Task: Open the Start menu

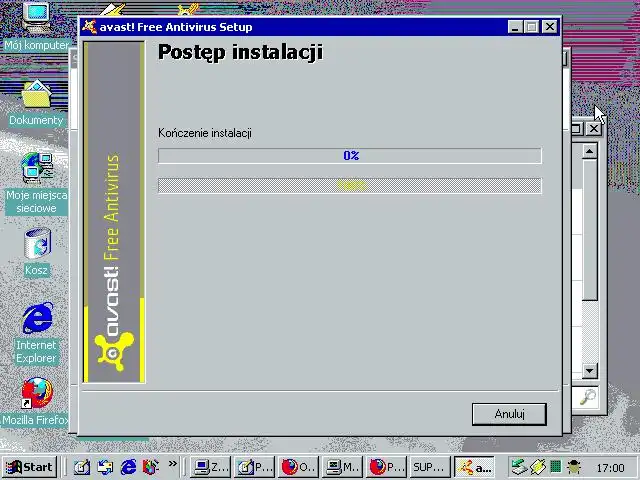Action: tap(29, 467)
